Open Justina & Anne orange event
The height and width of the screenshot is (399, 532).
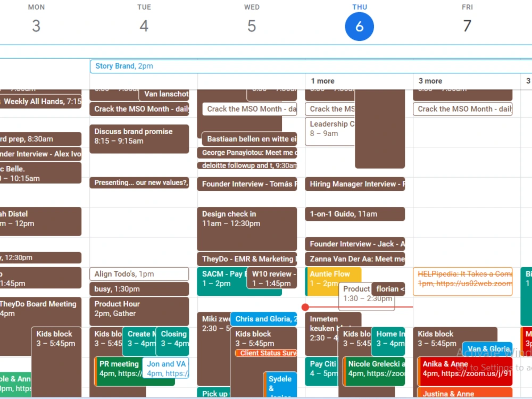click(x=465, y=392)
